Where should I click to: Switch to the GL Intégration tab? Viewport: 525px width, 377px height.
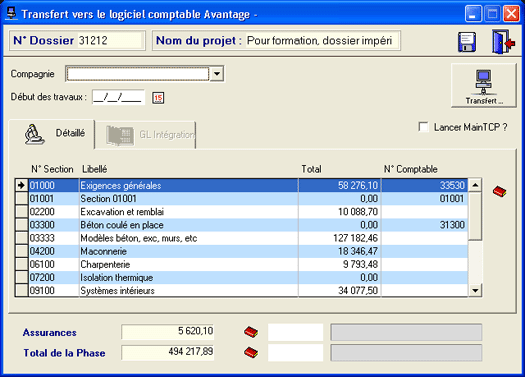pos(146,135)
